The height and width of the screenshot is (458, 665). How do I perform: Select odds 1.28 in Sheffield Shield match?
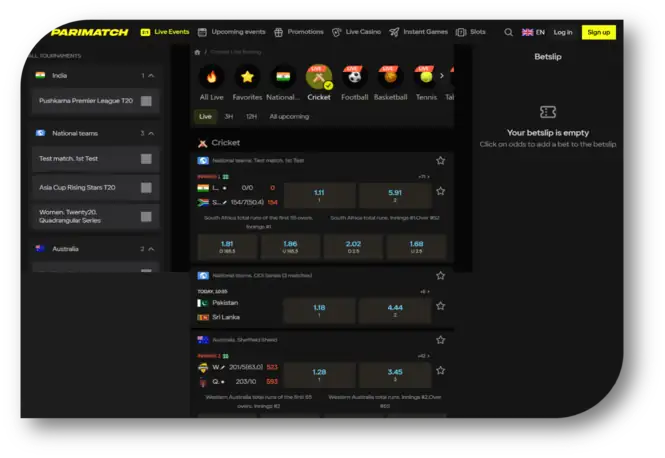(x=319, y=375)
